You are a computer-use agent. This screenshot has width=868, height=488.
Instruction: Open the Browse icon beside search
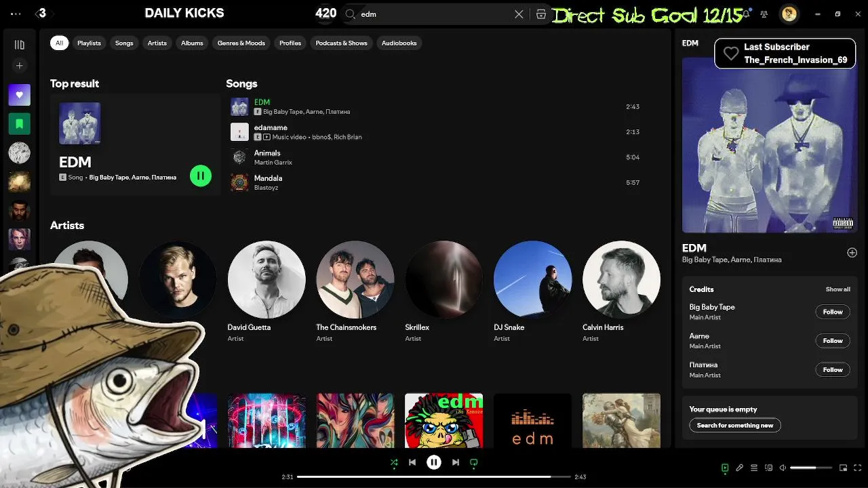pyautogui.click(x=541, y=14)
